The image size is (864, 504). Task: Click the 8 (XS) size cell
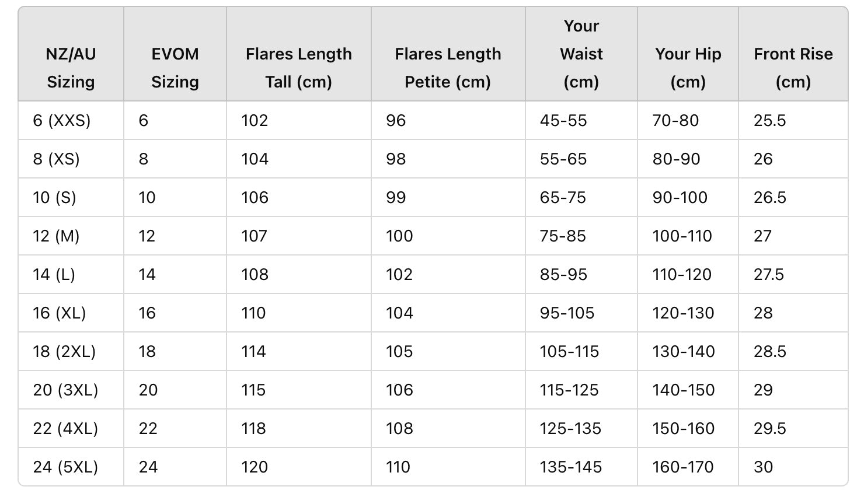56,159
